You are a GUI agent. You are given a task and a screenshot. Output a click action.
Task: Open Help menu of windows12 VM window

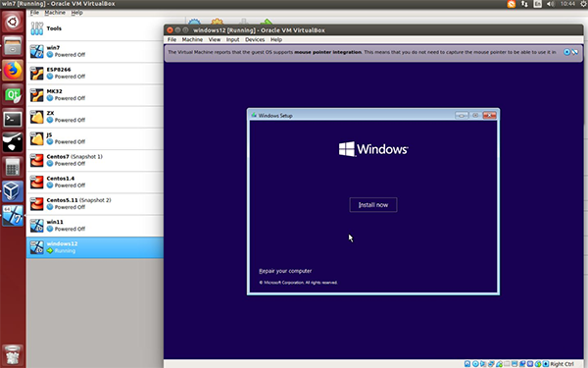click(x=276, y=39)
